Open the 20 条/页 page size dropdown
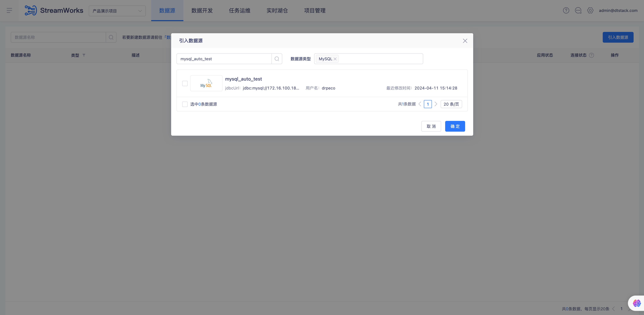Image resolution: width=644 pixels, height=315 pixels. point(451,104)
